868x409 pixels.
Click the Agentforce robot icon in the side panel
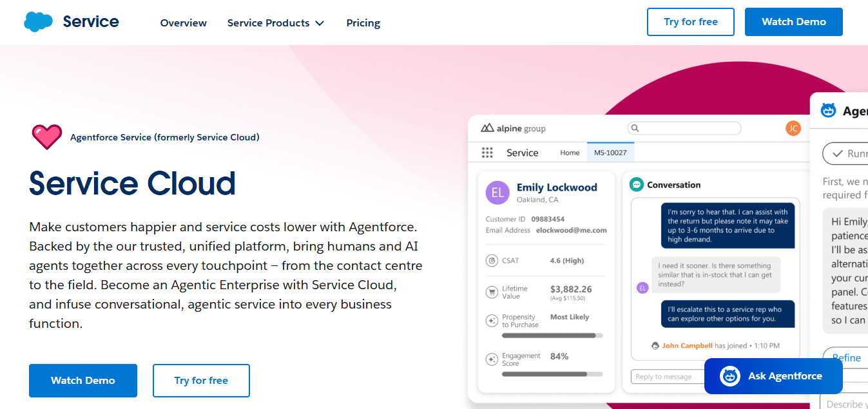click(827, 110)
